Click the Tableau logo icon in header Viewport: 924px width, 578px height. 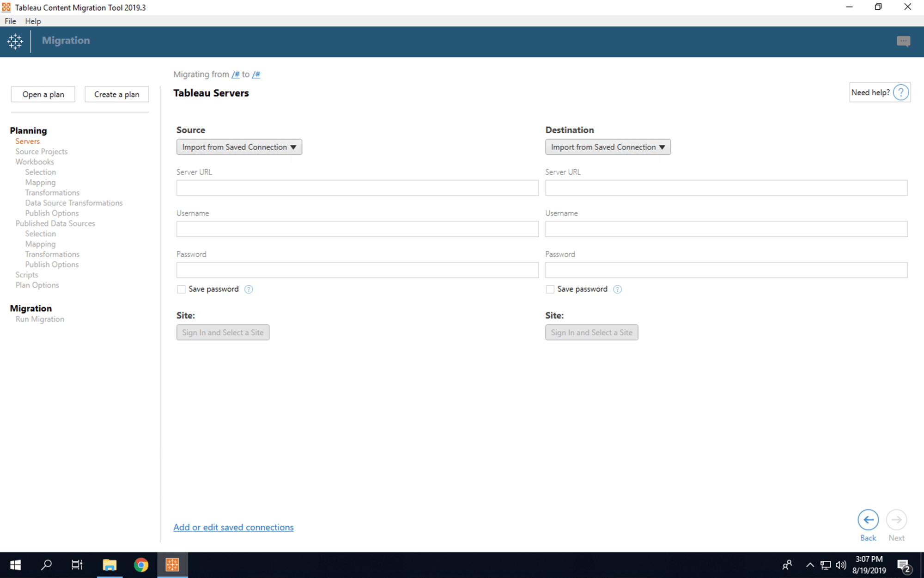click(x=15, y=42)
